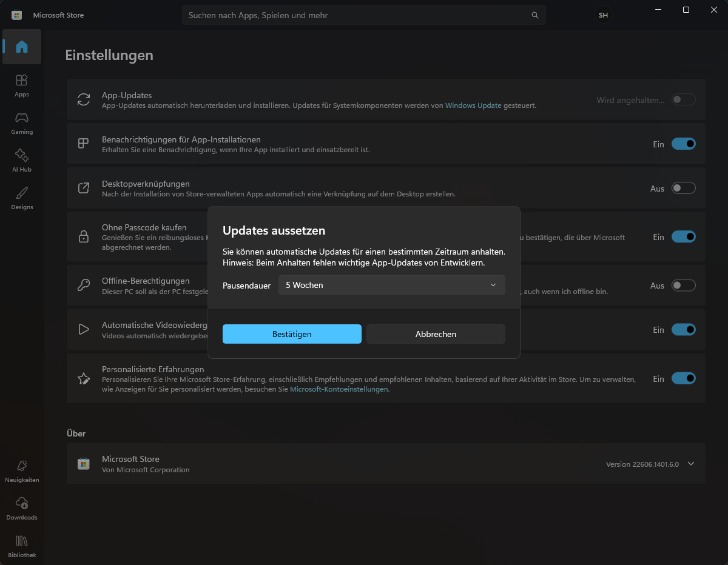This screenshot has height=565, width=728.
Task: Expand the Microsoft Store version details chevron
Action: [x=691, y=464]
